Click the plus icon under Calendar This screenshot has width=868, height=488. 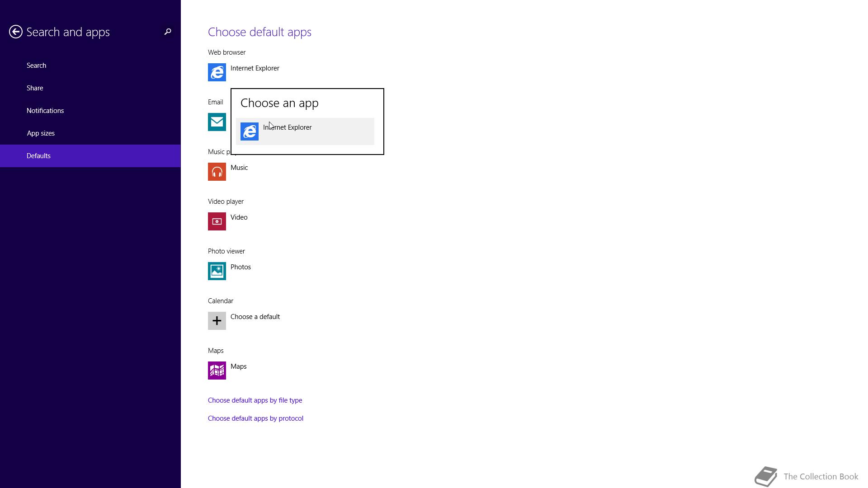(217, 321)
